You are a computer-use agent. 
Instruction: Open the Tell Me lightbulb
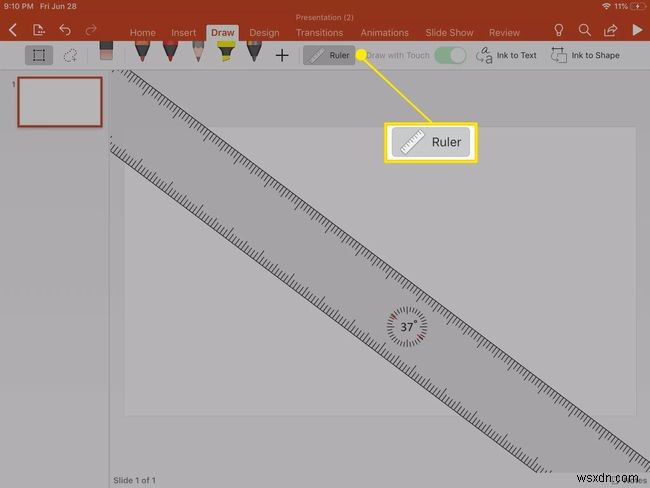point(558,30)
